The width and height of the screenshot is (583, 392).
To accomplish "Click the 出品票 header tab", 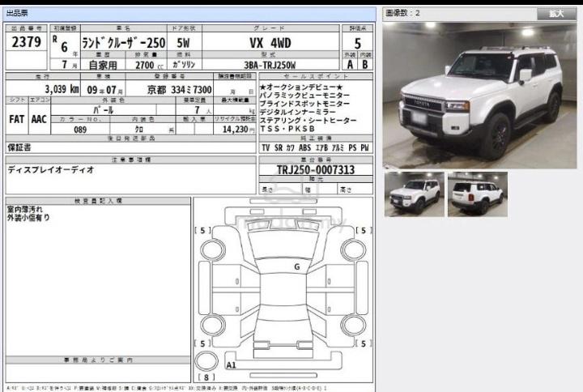I will (x=18, y=13).
